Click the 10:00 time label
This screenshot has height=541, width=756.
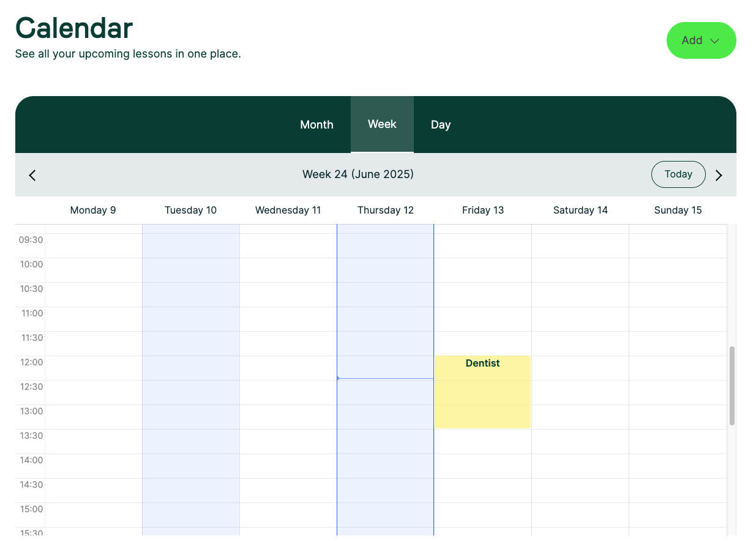pos(31,264)
